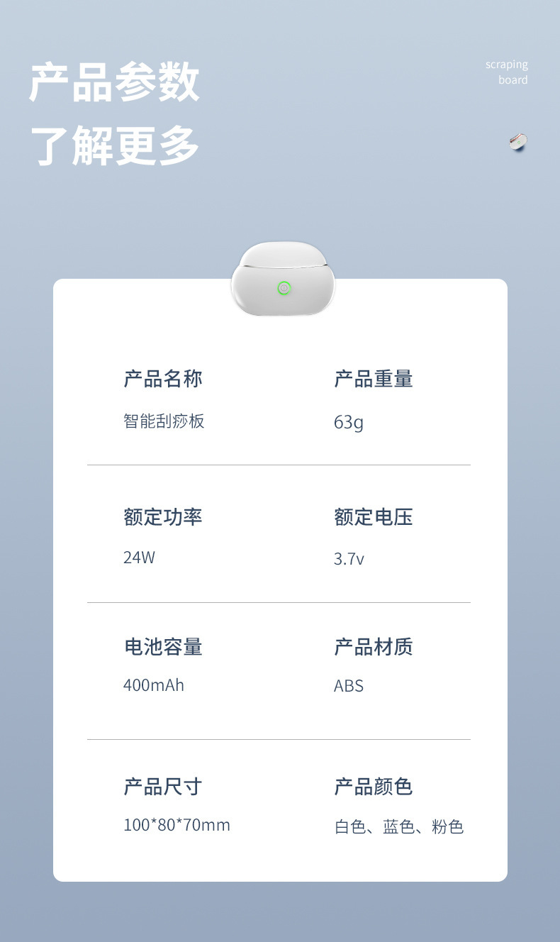Click the 白色、蓝色、粉色 color options text
Image resolution: width=560 pixels, height=942 pixels.
point(398,827)
